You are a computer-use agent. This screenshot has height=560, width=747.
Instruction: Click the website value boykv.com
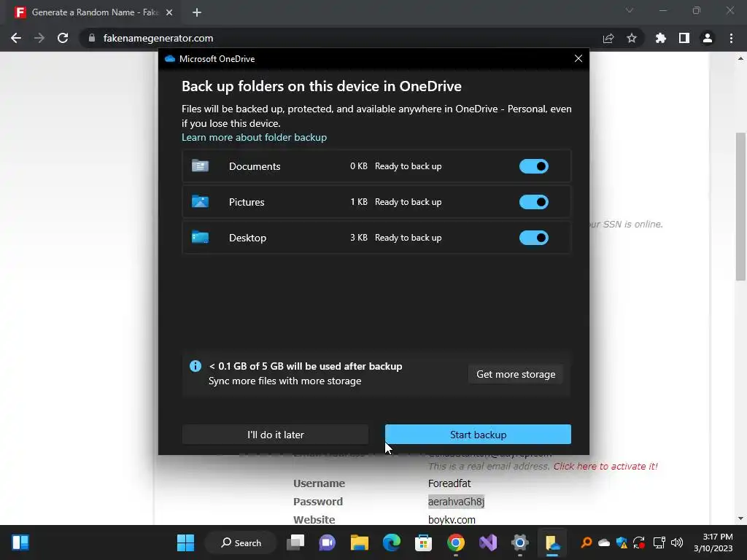click(x=452, y=519)
